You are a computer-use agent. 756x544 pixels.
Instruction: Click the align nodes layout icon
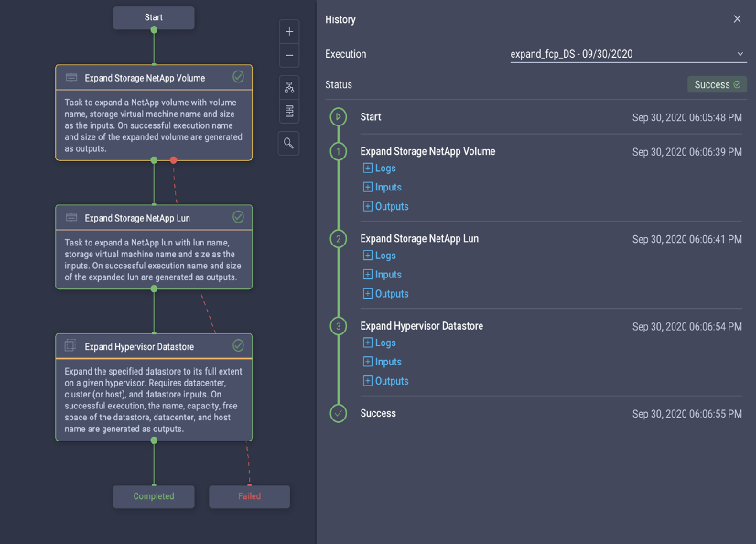click(x=289, y=111)
